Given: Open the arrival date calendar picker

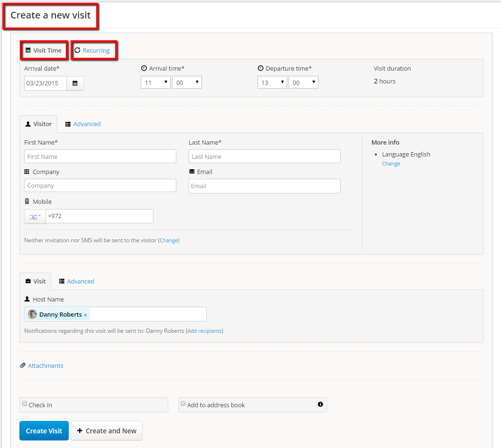Looking at the screenshot, I should click(75, 83).
